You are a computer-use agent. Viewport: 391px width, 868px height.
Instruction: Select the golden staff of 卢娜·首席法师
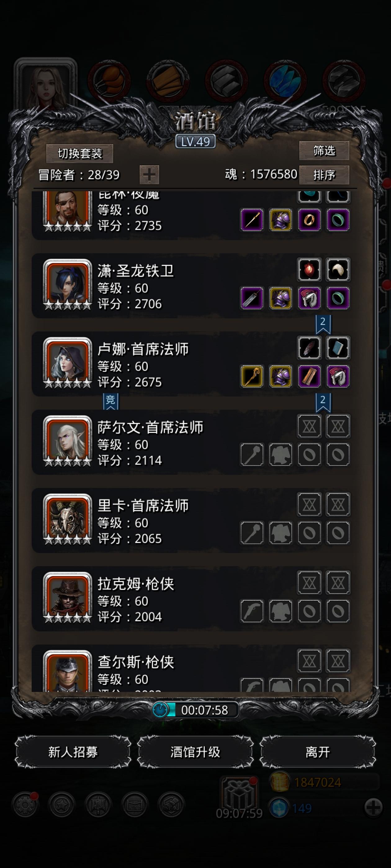252,376
